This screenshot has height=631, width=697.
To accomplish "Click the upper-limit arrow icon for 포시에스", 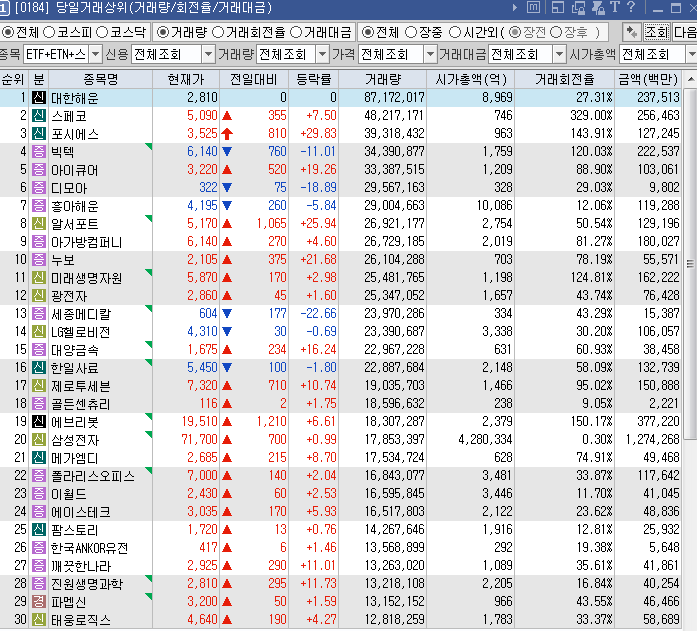I will click(x=227, y=133).
